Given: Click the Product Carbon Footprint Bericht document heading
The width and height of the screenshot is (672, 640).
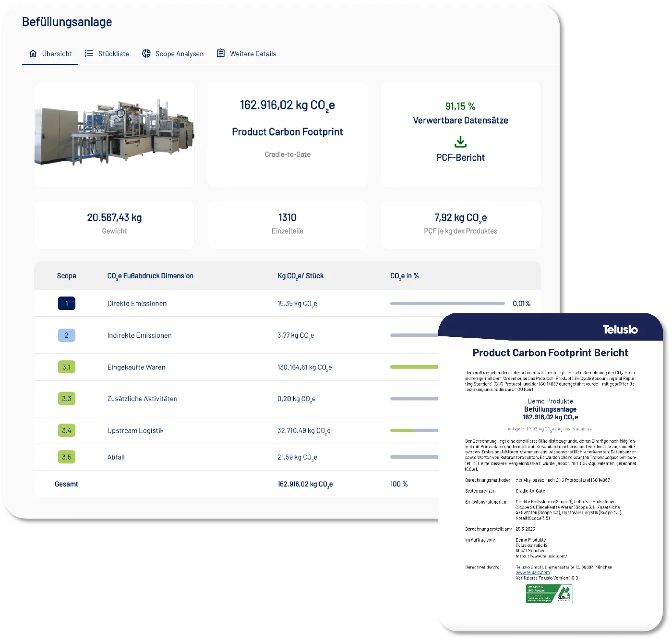Looking at the screenshot, I should tap(551, 353).
